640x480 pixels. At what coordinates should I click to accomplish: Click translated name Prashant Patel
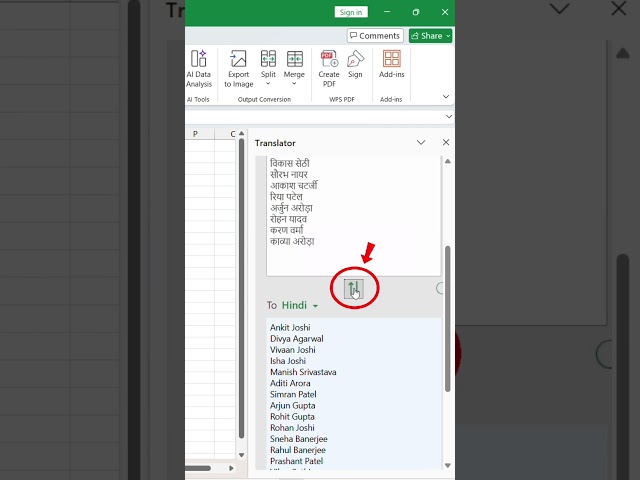click(x=296, y=461)
